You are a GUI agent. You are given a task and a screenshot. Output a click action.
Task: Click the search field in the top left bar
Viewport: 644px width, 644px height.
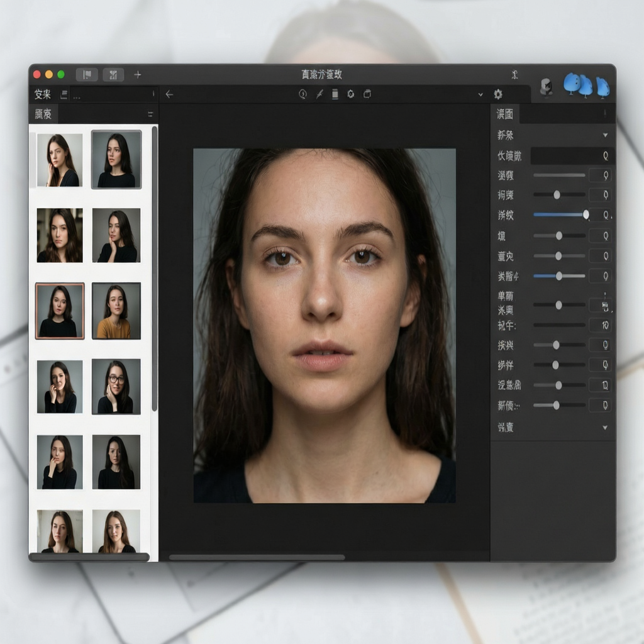point(113,94)
